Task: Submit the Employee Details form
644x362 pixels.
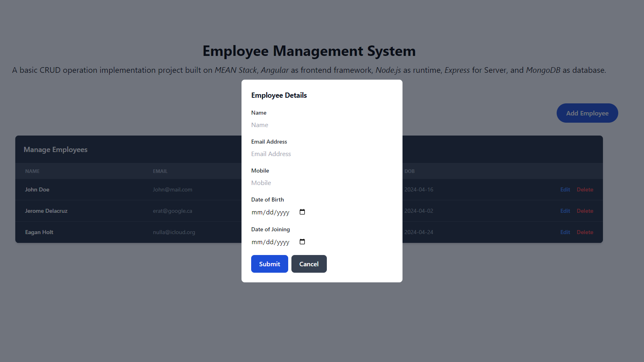Action: pos(270,264)
